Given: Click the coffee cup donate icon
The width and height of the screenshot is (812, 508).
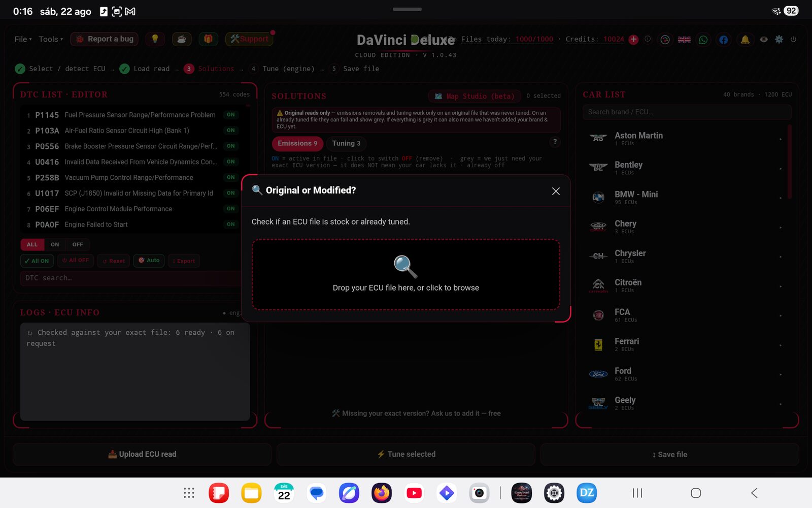Looking at the screenshot, I should [x=182, y=39].
